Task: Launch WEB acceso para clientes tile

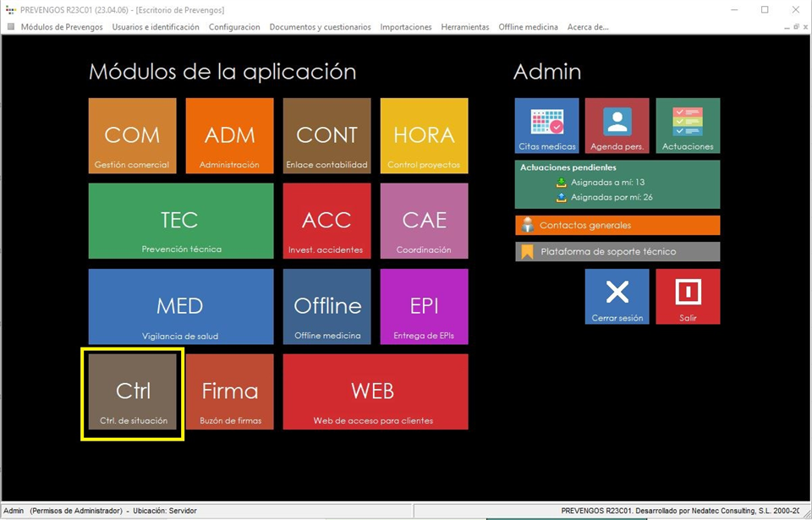Action: [376, 391]
